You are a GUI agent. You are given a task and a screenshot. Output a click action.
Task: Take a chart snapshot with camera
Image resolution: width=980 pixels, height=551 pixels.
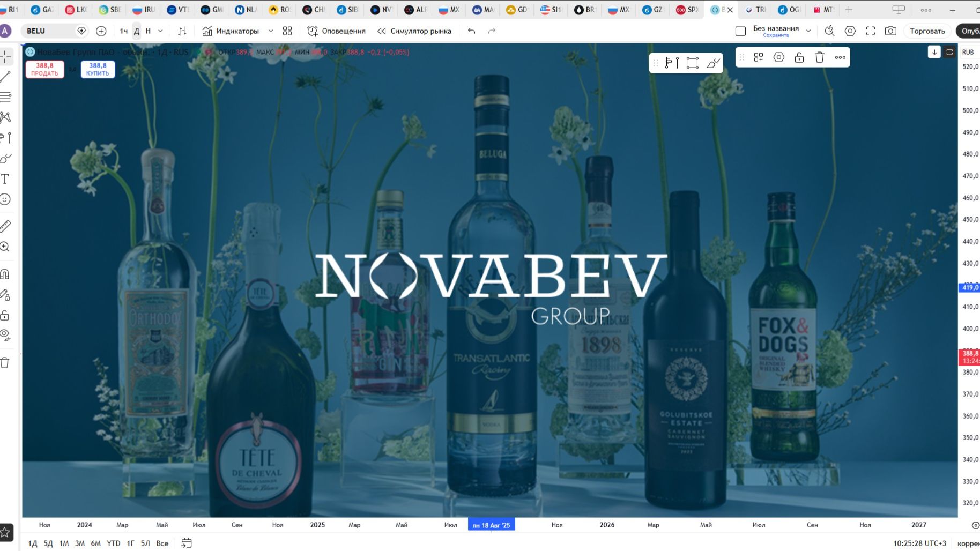[x=890, y=31]
